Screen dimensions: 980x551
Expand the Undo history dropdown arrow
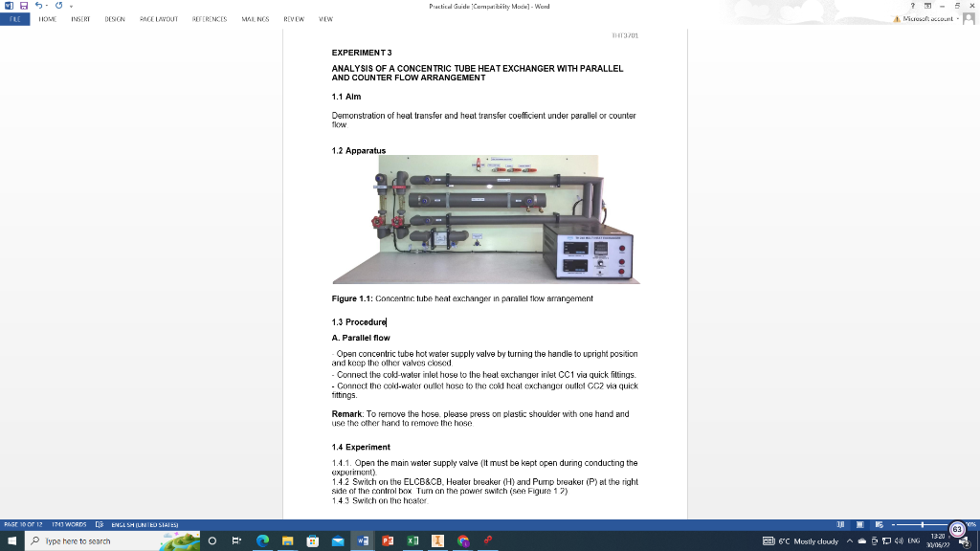[46, 6]
